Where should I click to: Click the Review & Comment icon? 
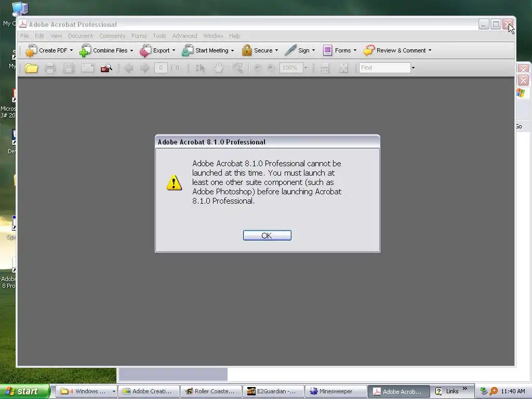pyautogui.click(x=369, y=50)
